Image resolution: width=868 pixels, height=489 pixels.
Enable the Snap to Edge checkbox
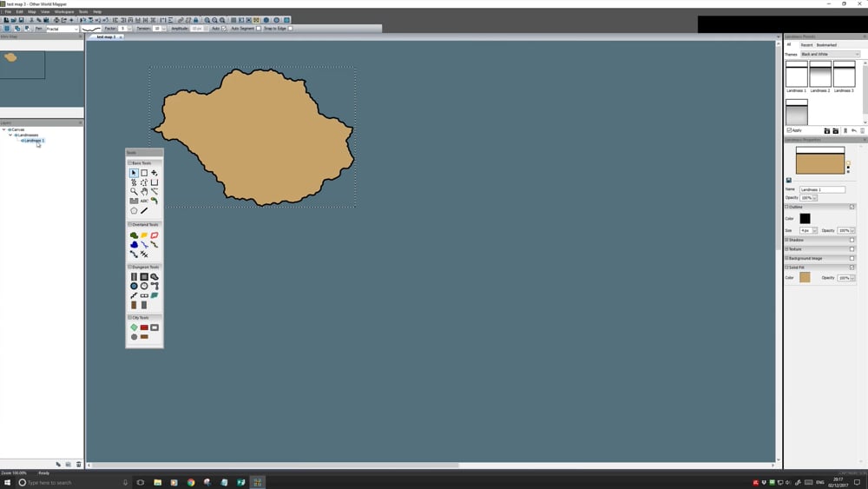click(x=290, y=29)
